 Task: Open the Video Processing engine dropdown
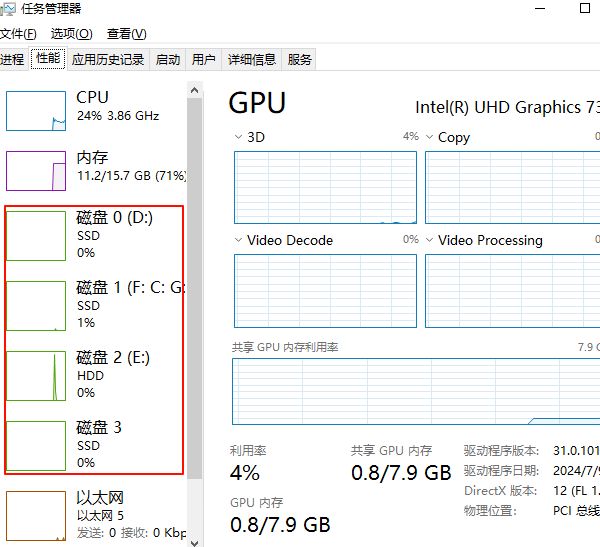pyautogui.click(x=429, y=240)
